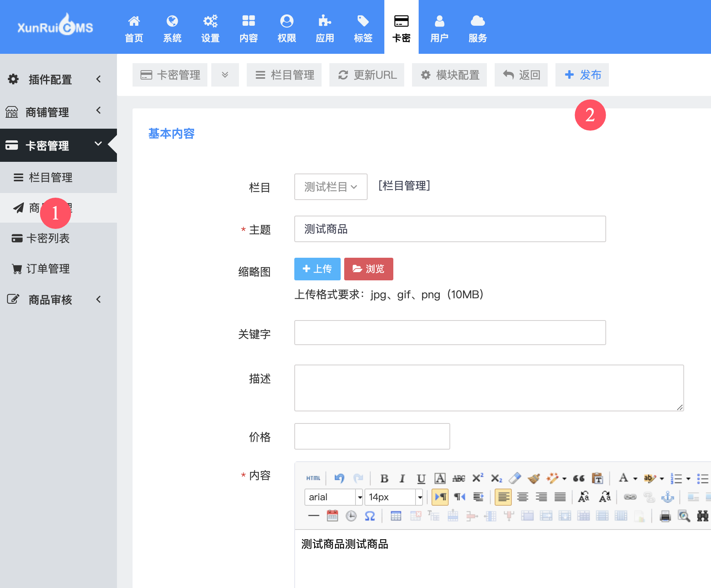The image size is (711, 588).
Task: Toggle bold formatting in the editor
Action: (384, 478)
